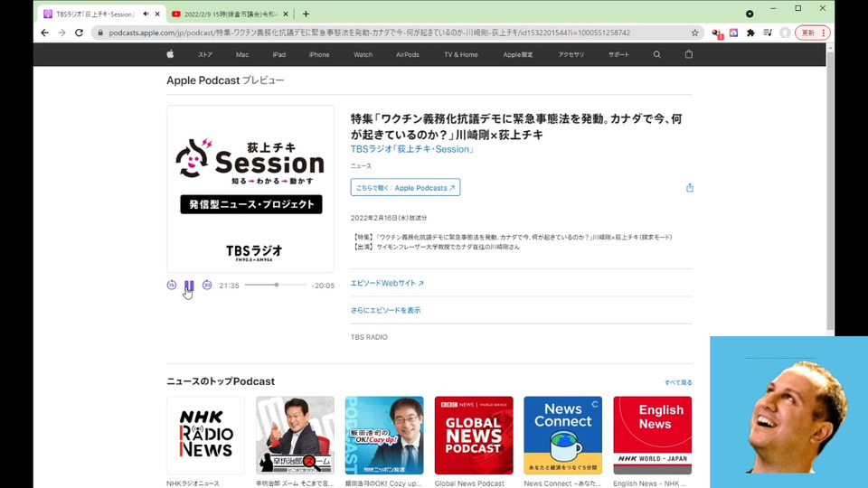Open Mac menu item
This screenshot has height=488, width=868.
[242, 55]
